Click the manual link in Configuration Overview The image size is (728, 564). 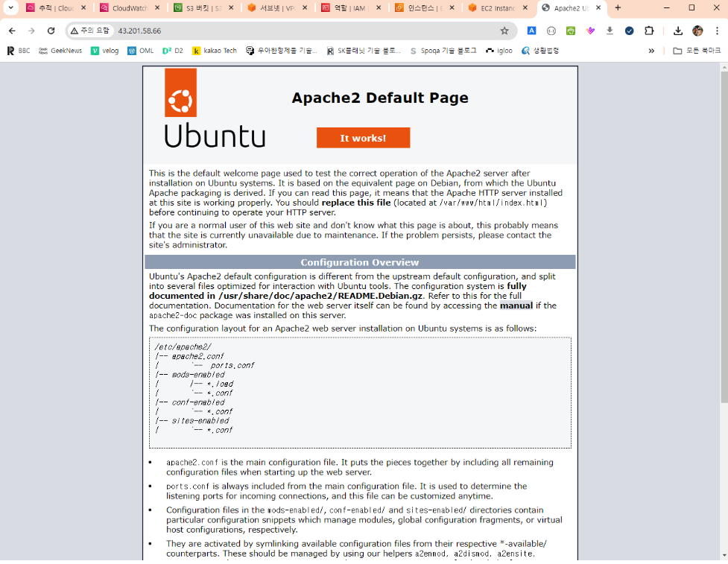point(516,306)
